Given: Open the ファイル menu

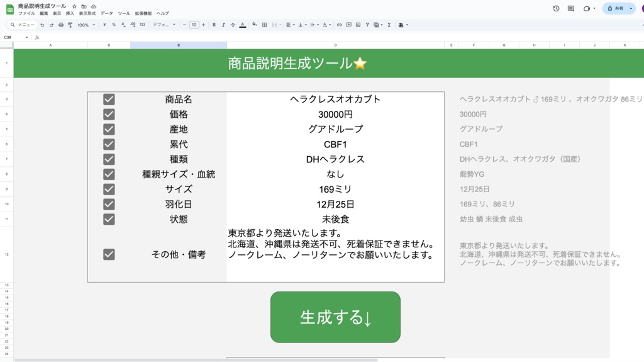Looking at the screenshot, I should click(x=26, y=13).
